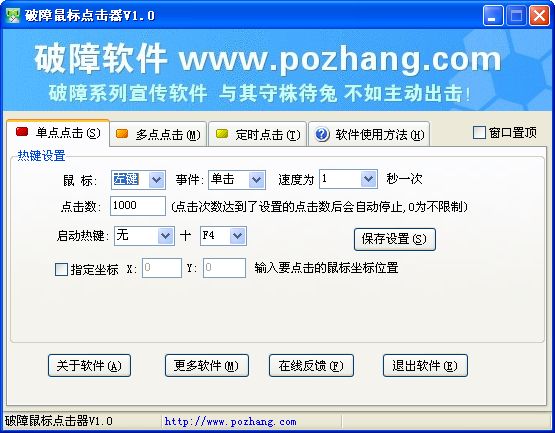This screenshot has height=433, width=555.
Task: Switch to the 定时点击 tab
Action: coord(258,134)
